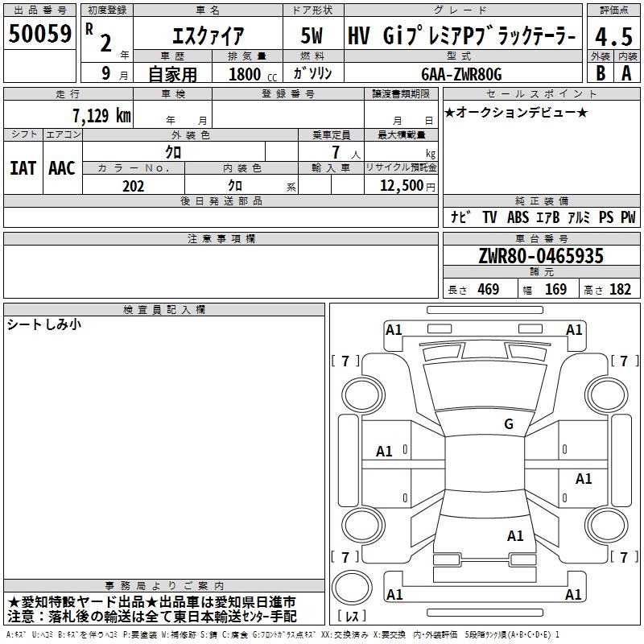Select exterior color クロ
644x644 pixels.
click(173, 152)
